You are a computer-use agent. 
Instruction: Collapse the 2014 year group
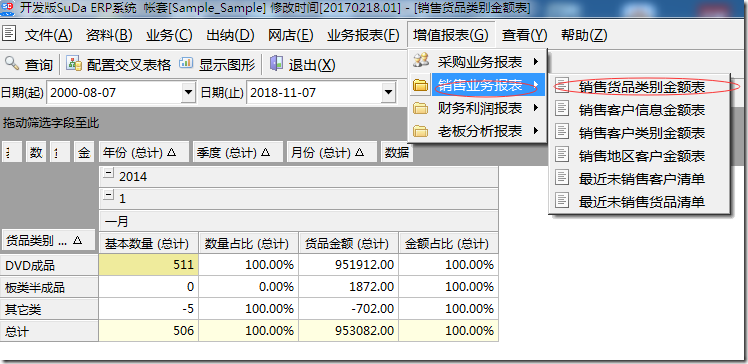109,174
